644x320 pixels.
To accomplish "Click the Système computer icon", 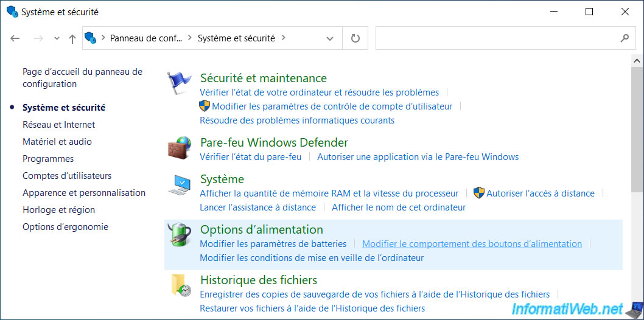I will (180, 185).
